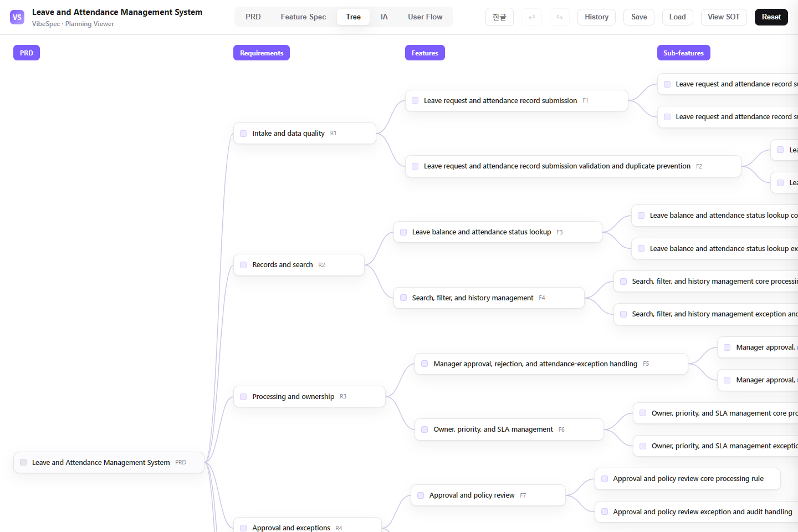Select submission validation and duplicate prevention node
798x532 pixels.
tap(573, 166)
